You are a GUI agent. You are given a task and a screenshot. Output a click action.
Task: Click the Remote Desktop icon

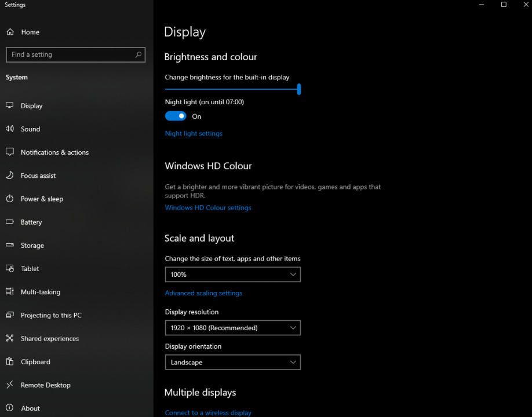coord(10,385)
